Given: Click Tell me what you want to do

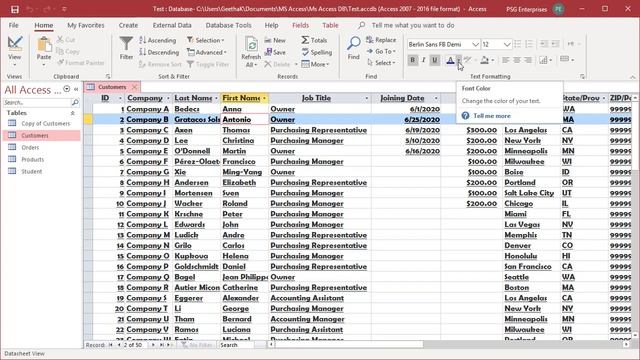Looking at the screenshot, I should point(413,25).
